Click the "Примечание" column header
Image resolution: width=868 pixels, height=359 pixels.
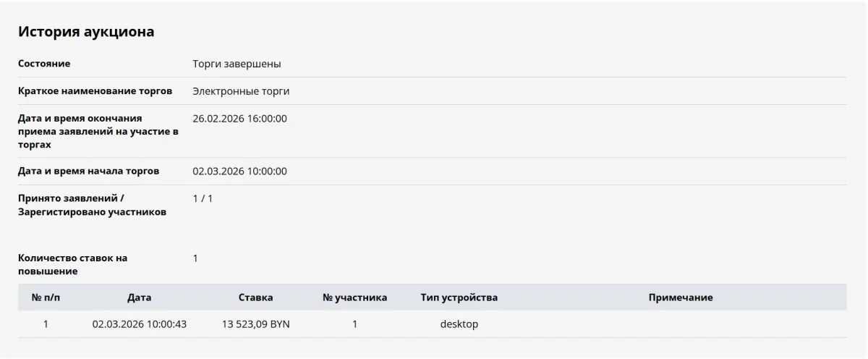(680, 297)
